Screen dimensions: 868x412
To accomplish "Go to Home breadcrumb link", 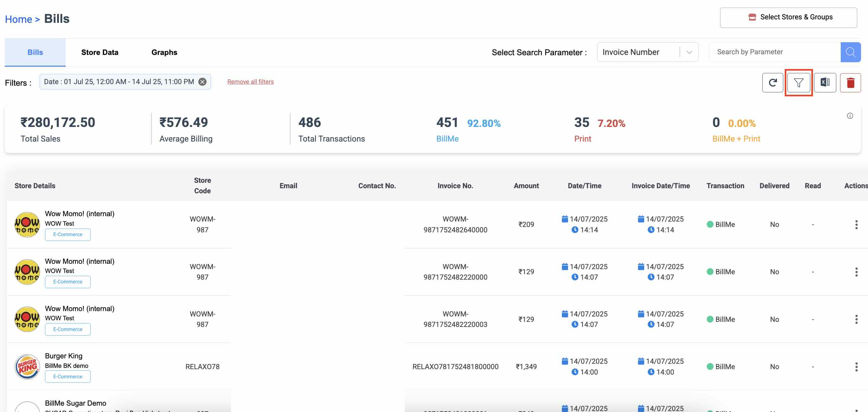I will [x=18, y=20].
